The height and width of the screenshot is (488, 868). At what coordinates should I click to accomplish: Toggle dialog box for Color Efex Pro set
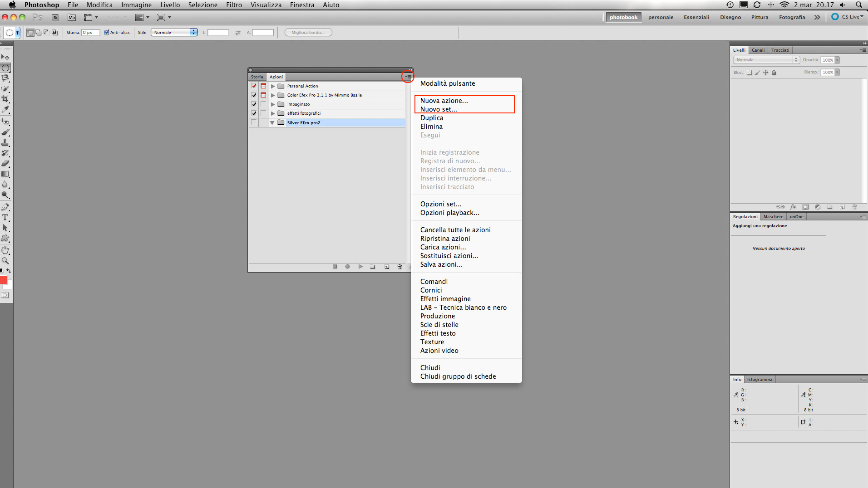point(263,95)
